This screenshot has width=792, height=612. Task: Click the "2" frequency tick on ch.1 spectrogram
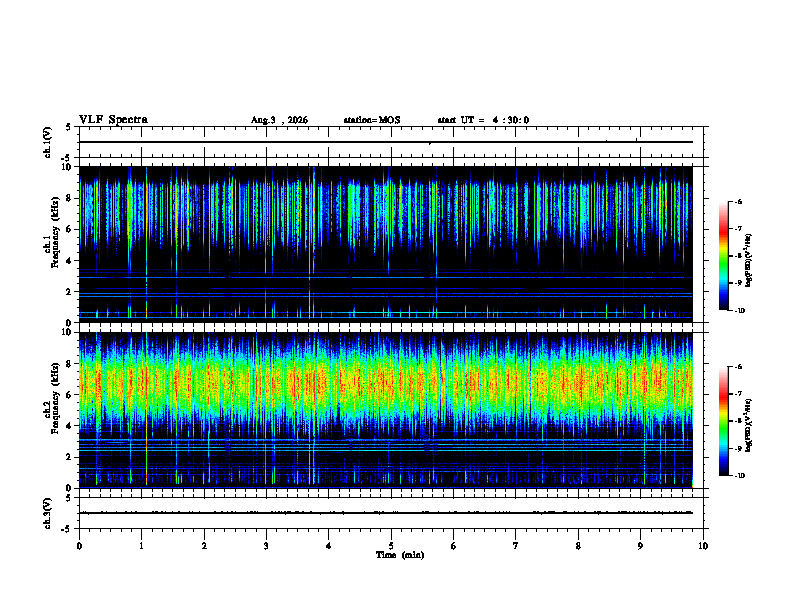pos(71,292)
